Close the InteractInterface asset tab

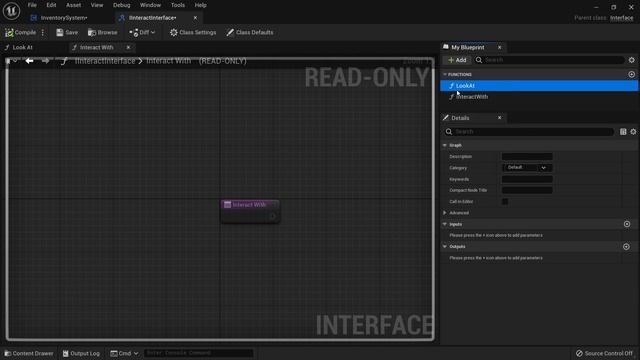(195, 18)
